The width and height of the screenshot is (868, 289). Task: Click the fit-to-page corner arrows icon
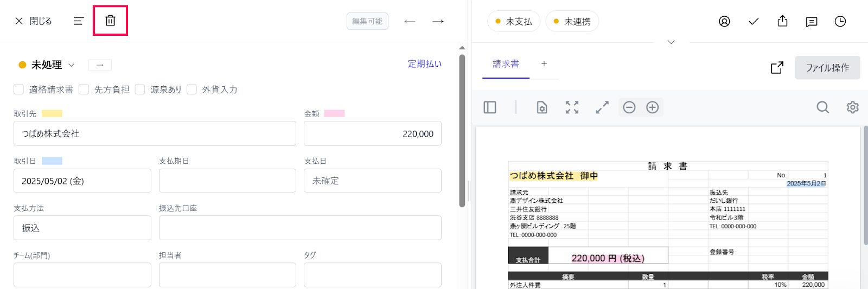[572, 107]
